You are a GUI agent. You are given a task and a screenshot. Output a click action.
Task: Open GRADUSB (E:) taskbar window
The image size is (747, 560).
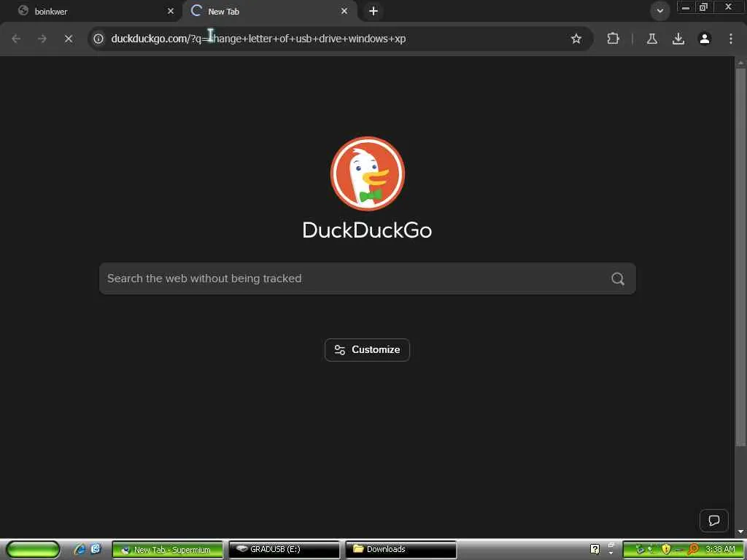[285, 550]
